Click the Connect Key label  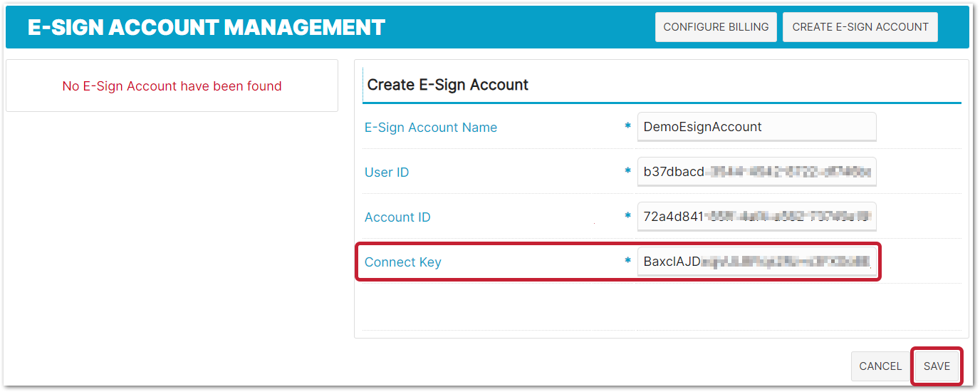pyautogui.click(x=403, y=262)
